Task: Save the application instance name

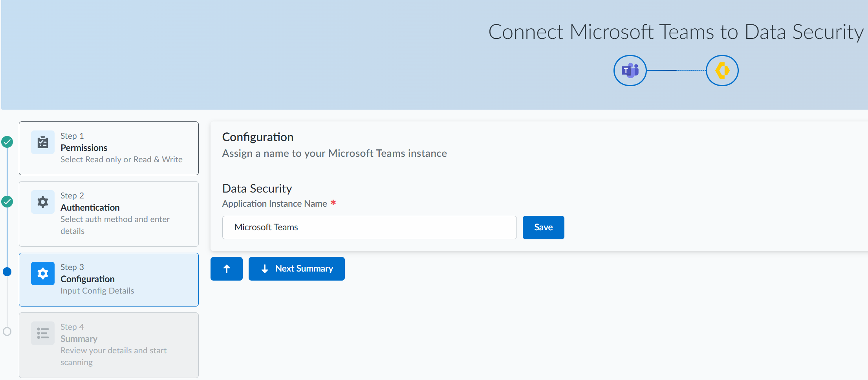Action: (543, 228)
